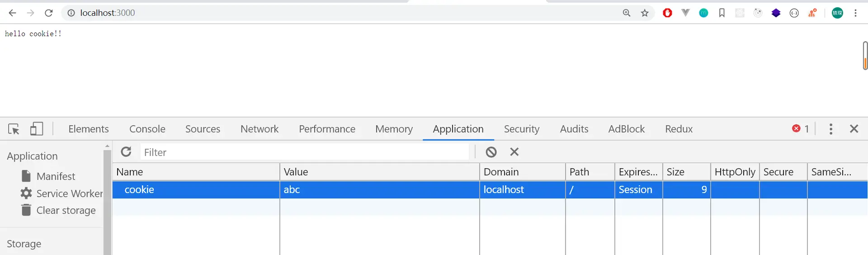Click the clear all cookies icon
Screen dimensions: 868x255
(x=491, y=152)
